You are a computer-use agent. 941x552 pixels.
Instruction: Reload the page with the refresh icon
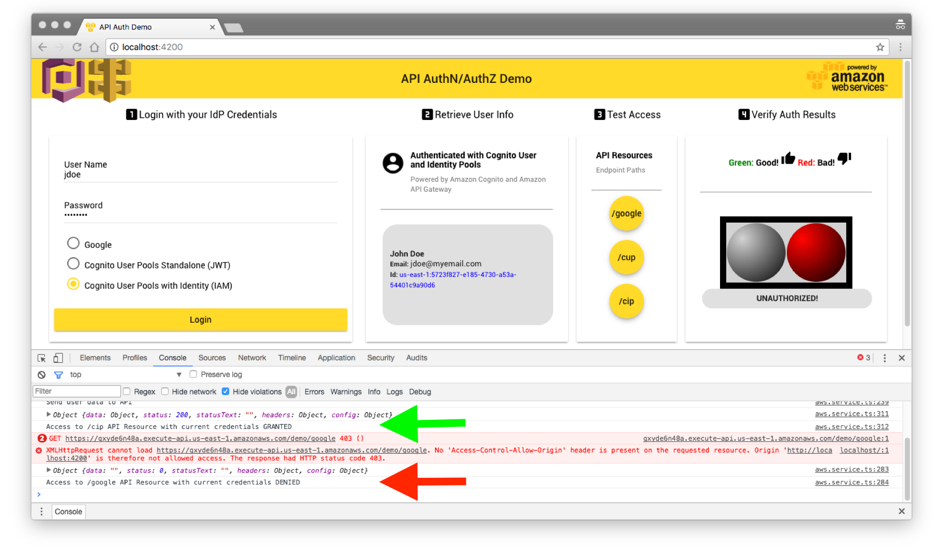point(77,47)
